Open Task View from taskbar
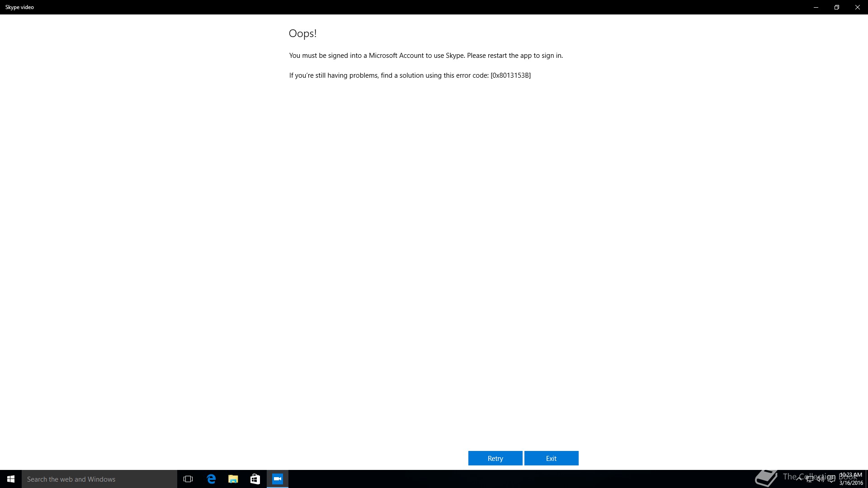Screen dimensions: 868x488 click(188, 479)
